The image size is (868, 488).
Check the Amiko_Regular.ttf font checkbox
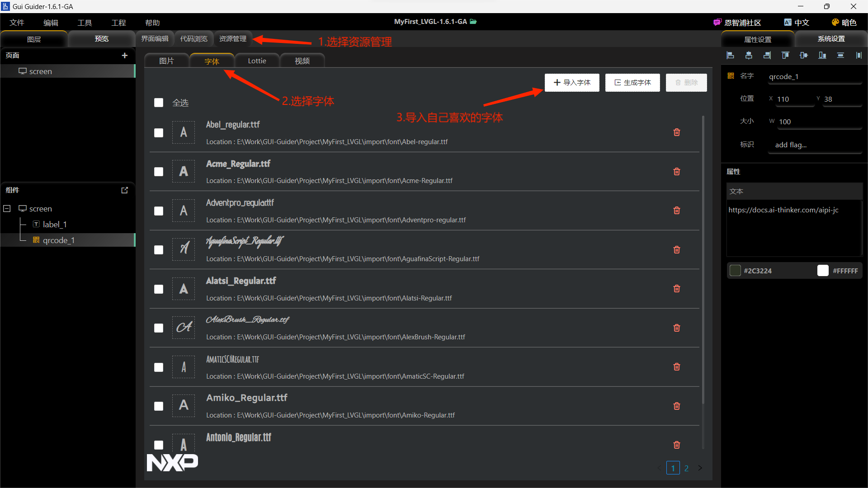159,406
